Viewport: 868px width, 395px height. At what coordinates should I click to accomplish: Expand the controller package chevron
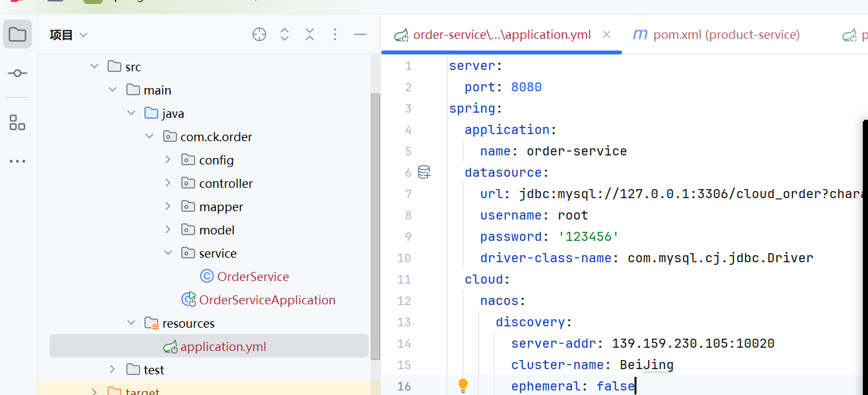(x=168, y=183)
